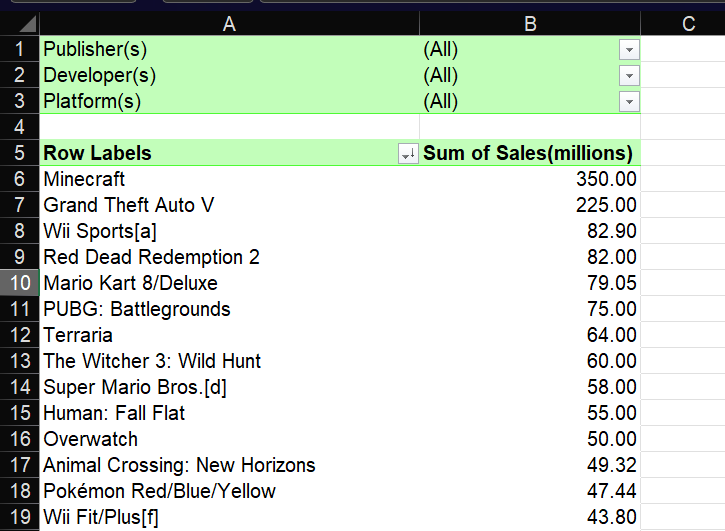Click the Row Labels header cell

(229, 153)
